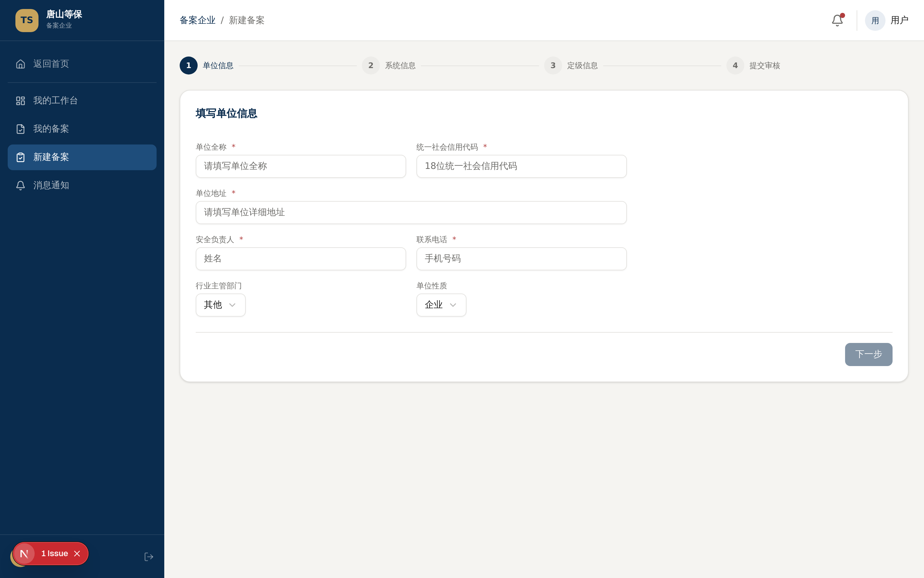This screenshot has height=578, width=924.
Task: Dismiss the 1 Issue badge
Action: (x=77, y=554)
